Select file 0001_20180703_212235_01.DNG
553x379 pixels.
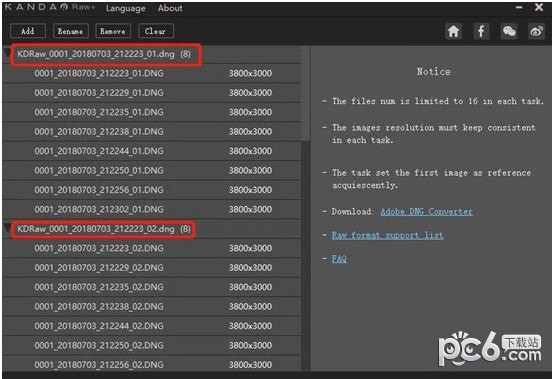(x=152, y=112)
